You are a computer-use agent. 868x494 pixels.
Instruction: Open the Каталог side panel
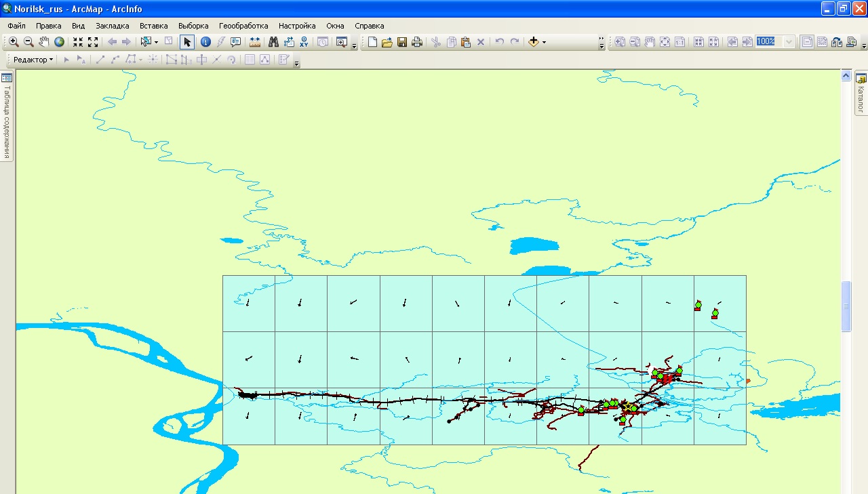861,94
